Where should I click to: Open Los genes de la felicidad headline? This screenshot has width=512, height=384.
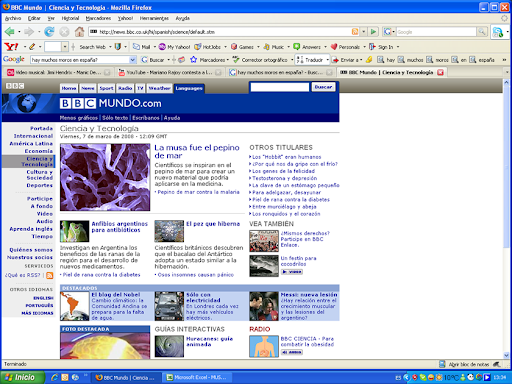pyautogui.click(x=283, y=171)
